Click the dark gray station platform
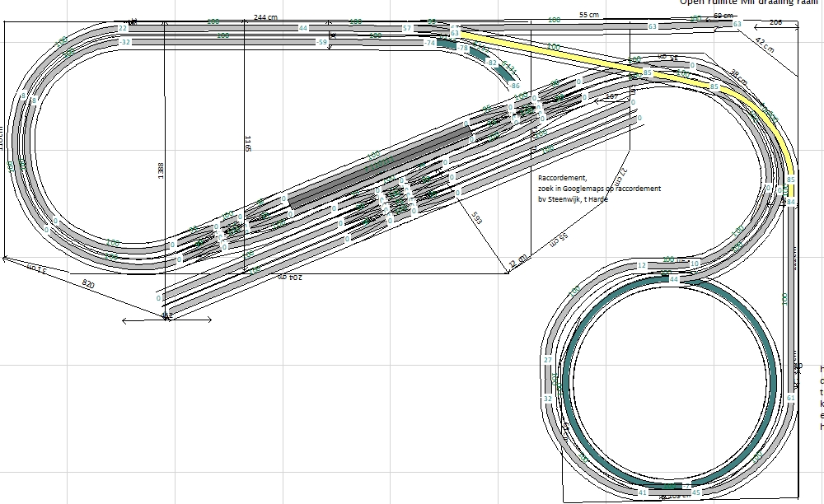The height and width of the screenshot is (504, 824). point(379,165)
